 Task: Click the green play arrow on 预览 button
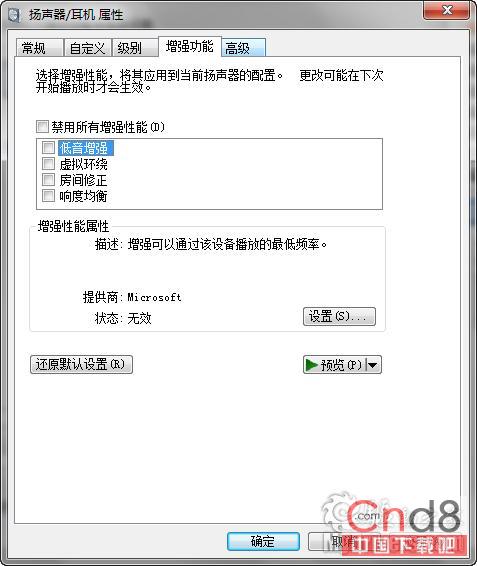pos(311,365)
